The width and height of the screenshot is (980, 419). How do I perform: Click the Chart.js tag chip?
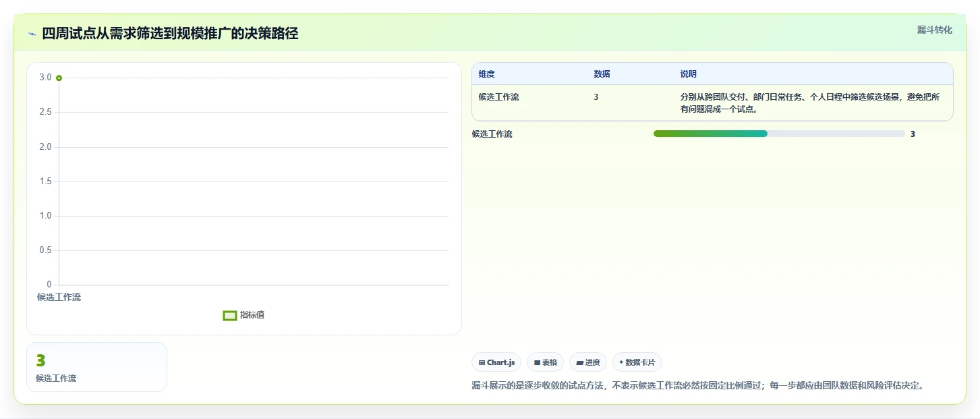coord(496,362)
